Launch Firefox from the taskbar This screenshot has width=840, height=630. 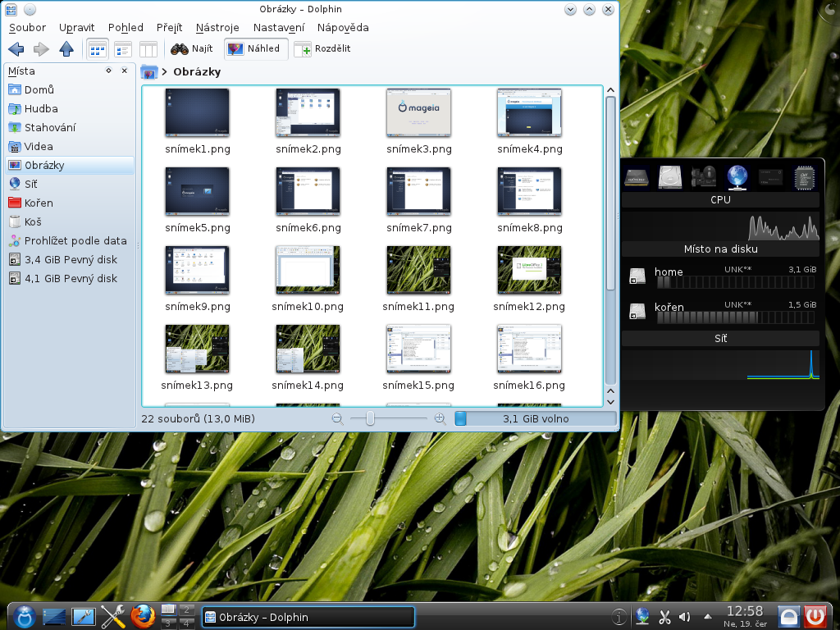pyautogui.click(x=143, y=615)
